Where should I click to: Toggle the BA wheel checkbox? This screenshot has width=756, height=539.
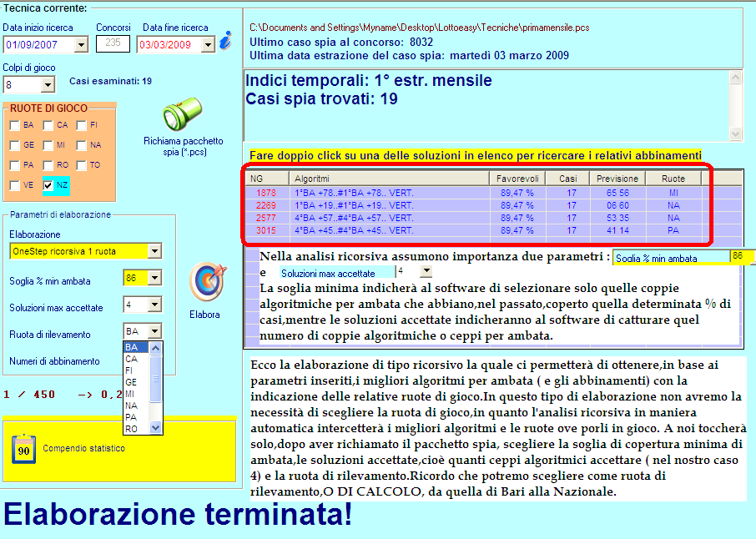click(x=14, y=125)
